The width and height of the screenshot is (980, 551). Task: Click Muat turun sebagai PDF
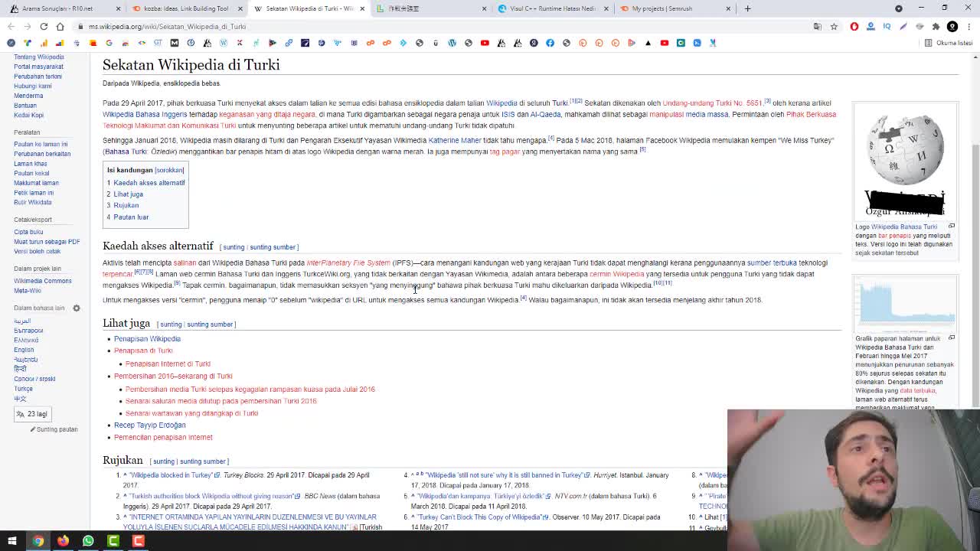[47, 241]
